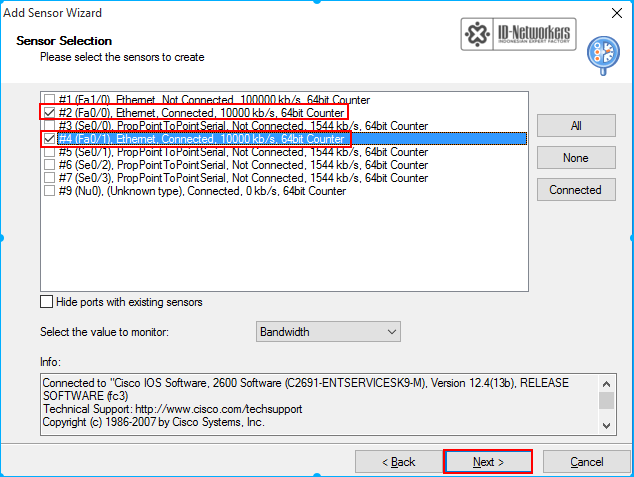Screen dimensions: 634x477
Task: Tick the #9 (Nu0) unknown type sensor
Action: point(49,190)
